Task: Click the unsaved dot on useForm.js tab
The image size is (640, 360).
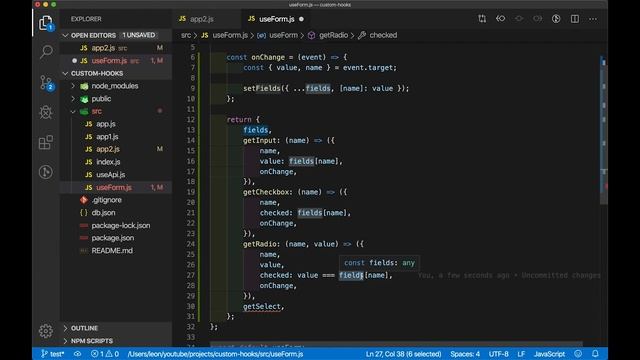Action: (x=301, y=19)
